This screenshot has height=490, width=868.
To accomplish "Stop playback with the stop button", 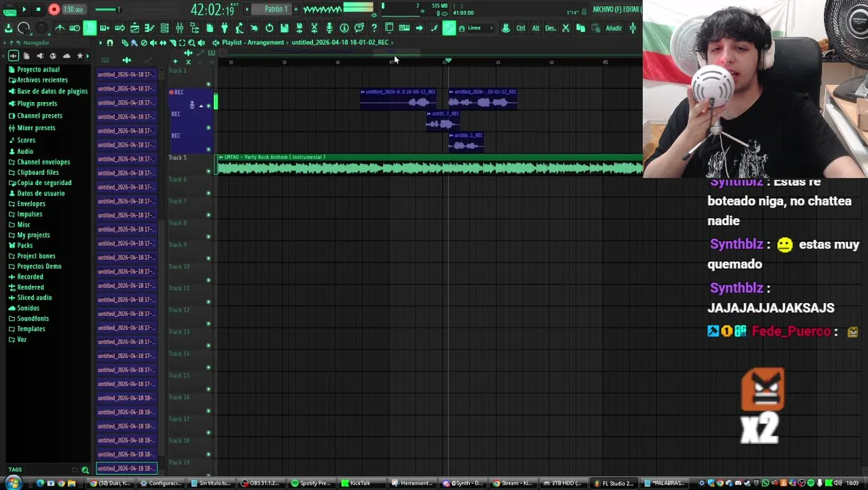I will coord(38,10).
